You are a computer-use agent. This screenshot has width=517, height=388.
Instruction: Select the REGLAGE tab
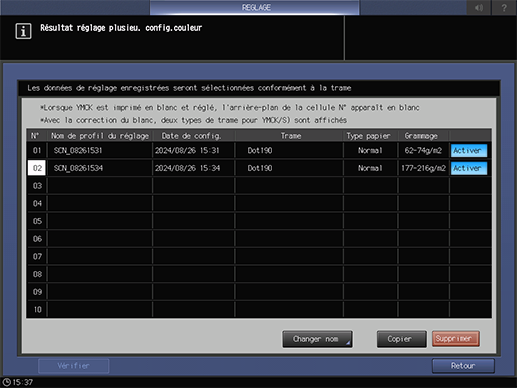(x=255, y=7)
